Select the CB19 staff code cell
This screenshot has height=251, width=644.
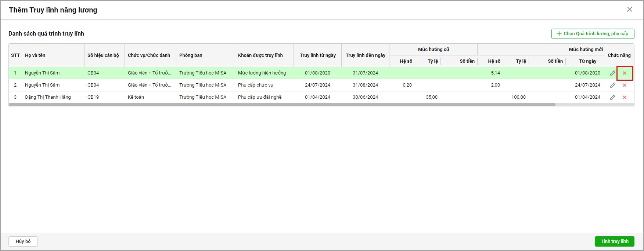click(x=93, y=97)
